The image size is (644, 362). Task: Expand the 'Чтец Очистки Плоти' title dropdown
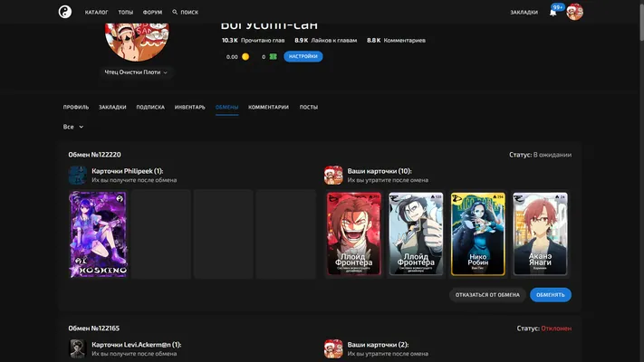(136, 72)
